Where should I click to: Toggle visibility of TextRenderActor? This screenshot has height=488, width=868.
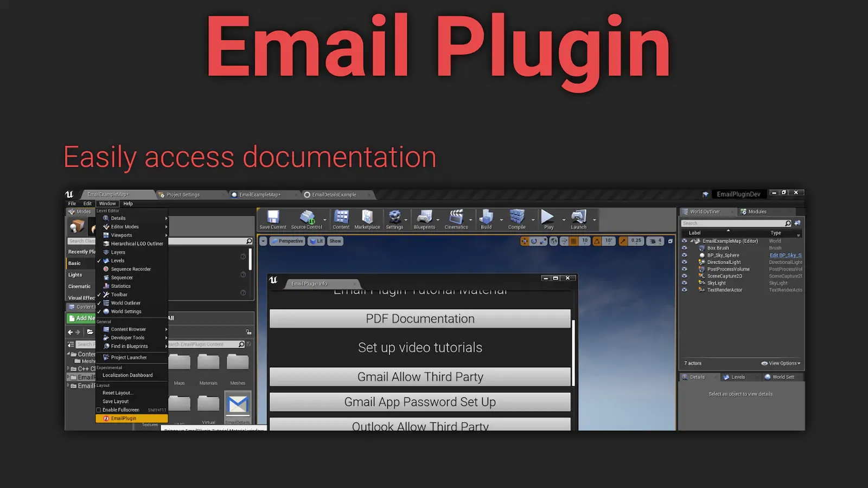(x=684, y=290)
